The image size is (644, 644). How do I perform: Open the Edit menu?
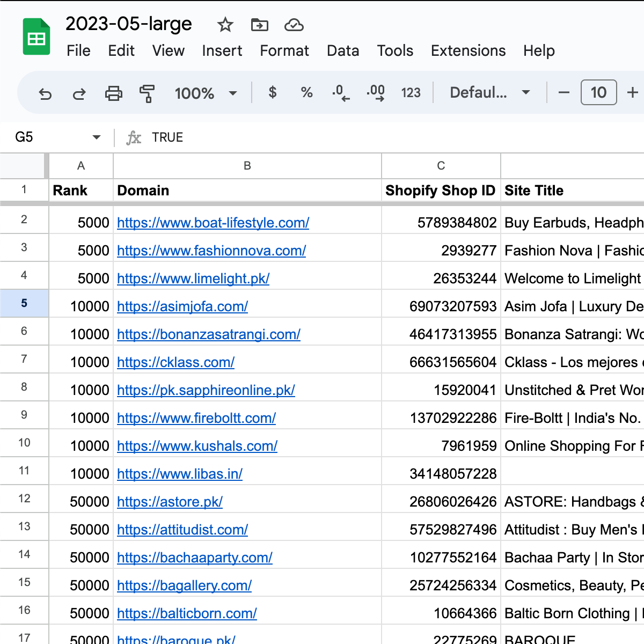coord(121,50)
